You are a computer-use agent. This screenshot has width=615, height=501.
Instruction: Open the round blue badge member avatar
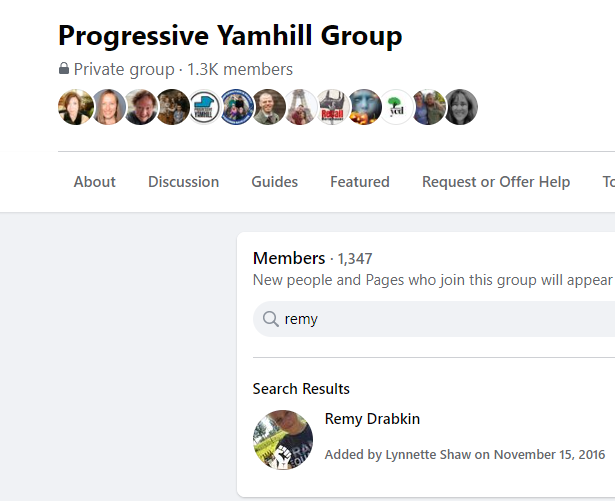(237, 107)
